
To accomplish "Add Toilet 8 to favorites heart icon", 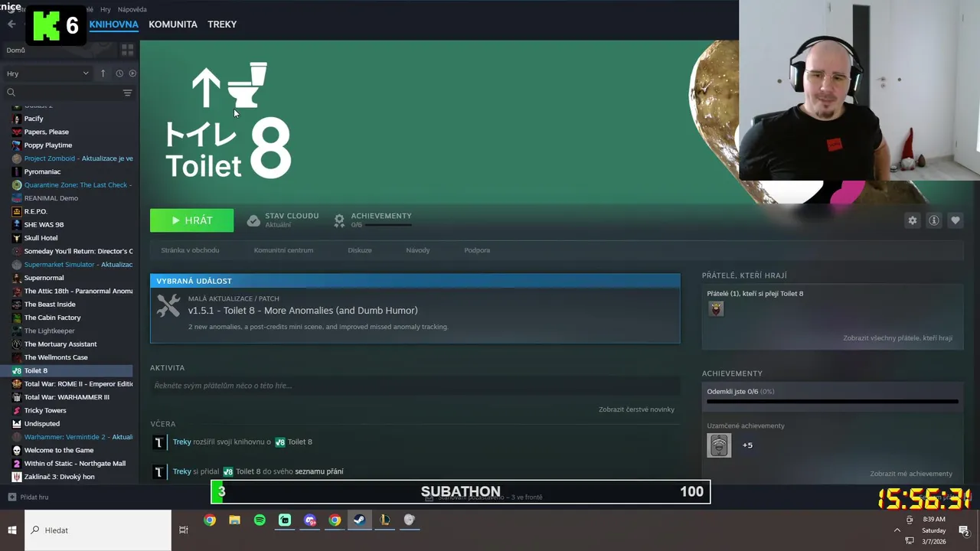I will click(955, 220).
